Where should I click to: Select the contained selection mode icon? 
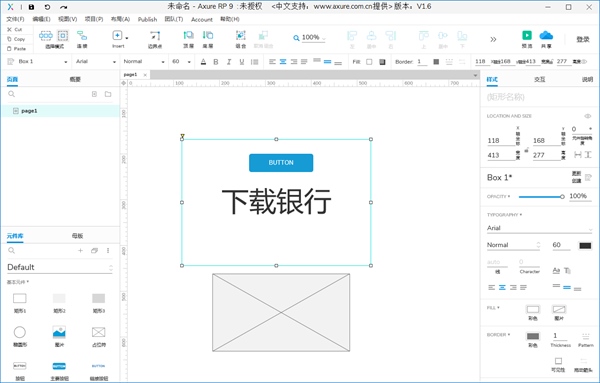pyautogui.click(x=63, y=36)
